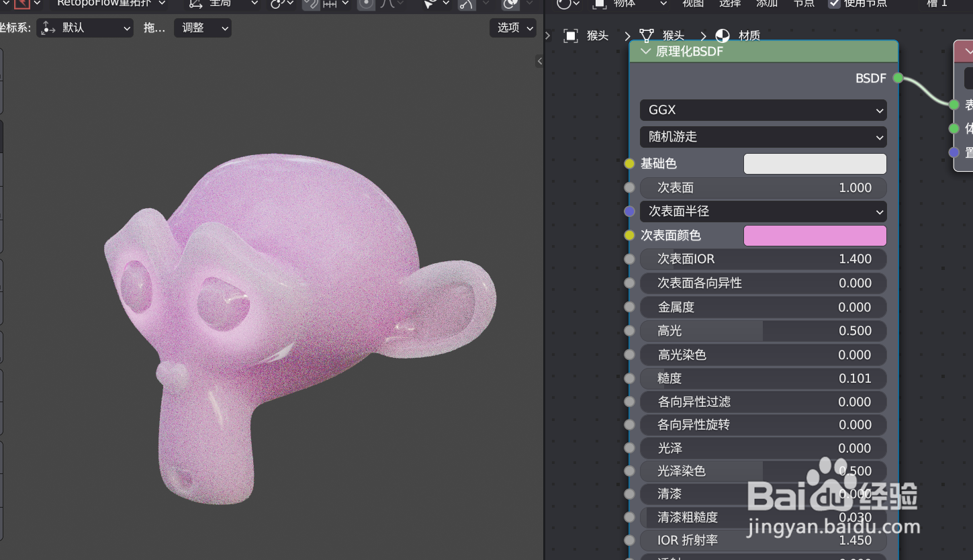Click the BSDF output socket
The image size is (973, 560).
coord(898,79)
